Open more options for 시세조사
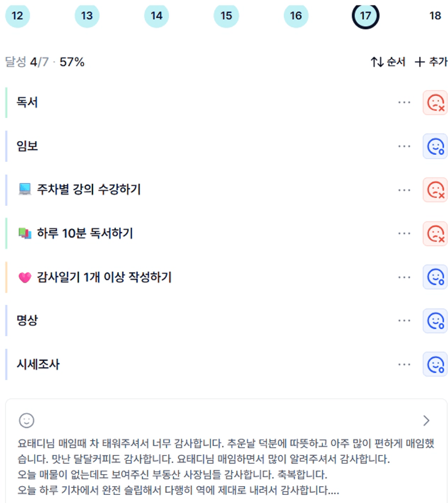448x503 pixels. (404, 364)
